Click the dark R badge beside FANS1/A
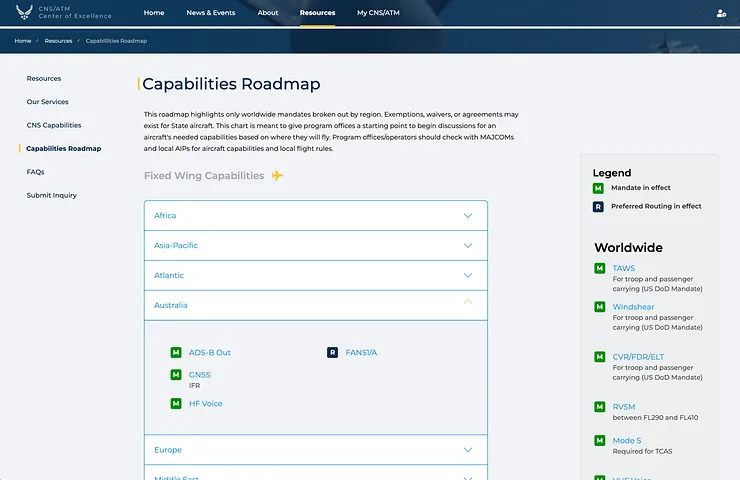The width and height of the screenshot is (740, 480). (333, 353)
